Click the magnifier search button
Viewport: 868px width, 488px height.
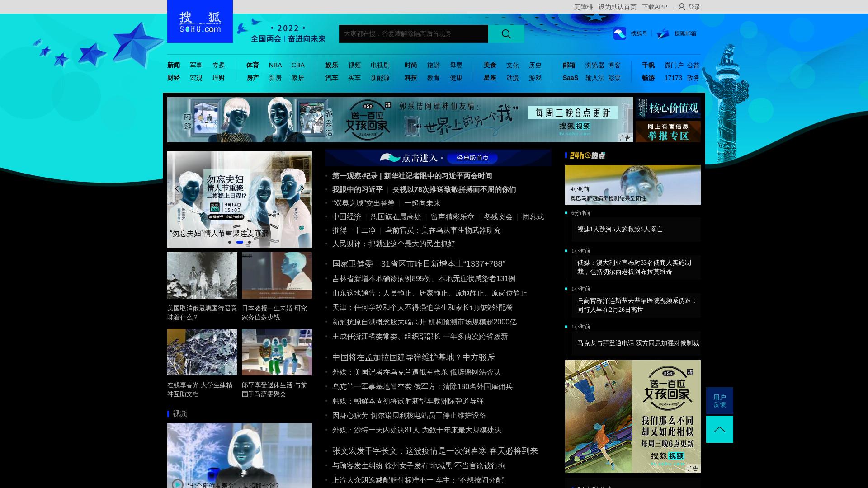coord(506,34)
